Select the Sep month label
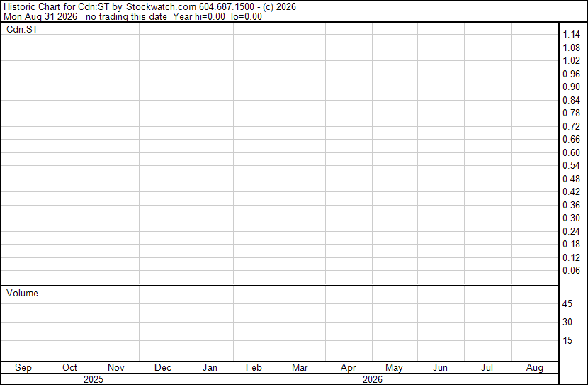This screenshot has height=385, width=588. pyautogui.click(x=23, y=368)
